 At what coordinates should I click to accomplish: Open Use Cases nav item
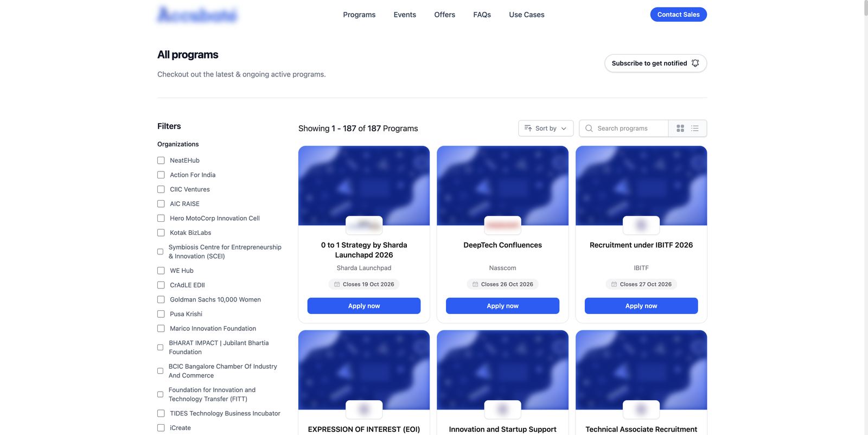[527, 15]
